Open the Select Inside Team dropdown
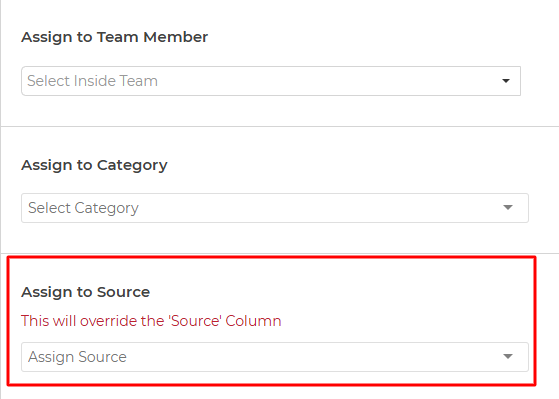Viewport: 559px width, 399px height. tap(271, 81)
